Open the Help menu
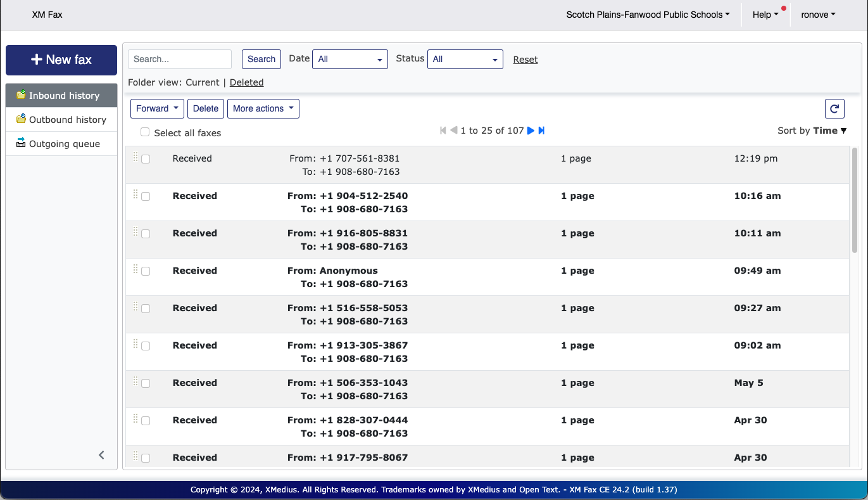Screen dimensions: 868x500 (765, 15)
